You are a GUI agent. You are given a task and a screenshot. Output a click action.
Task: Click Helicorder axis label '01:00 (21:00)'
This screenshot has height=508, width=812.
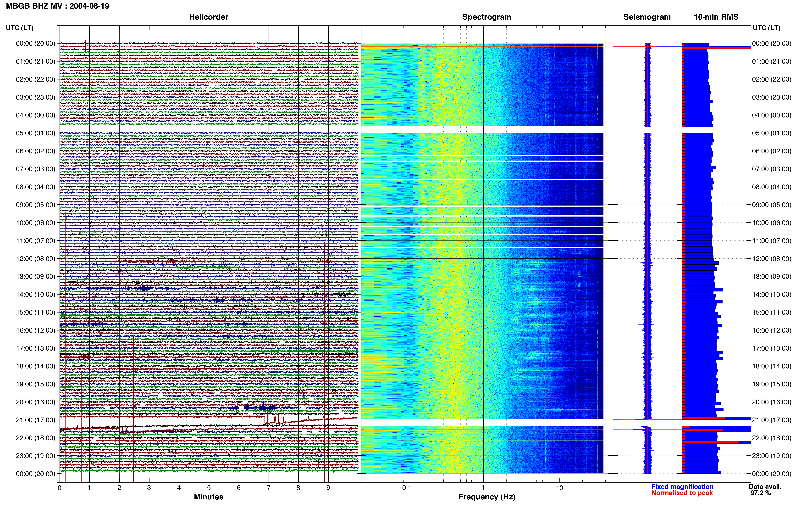click(36, 61)
